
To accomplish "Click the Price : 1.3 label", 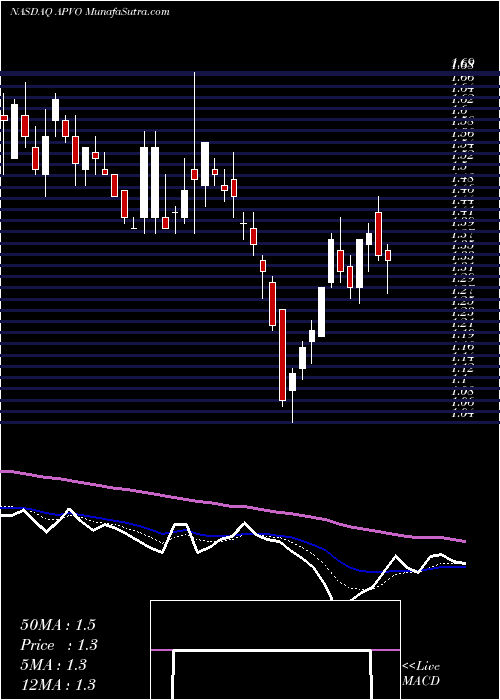I will click(59, 645).
